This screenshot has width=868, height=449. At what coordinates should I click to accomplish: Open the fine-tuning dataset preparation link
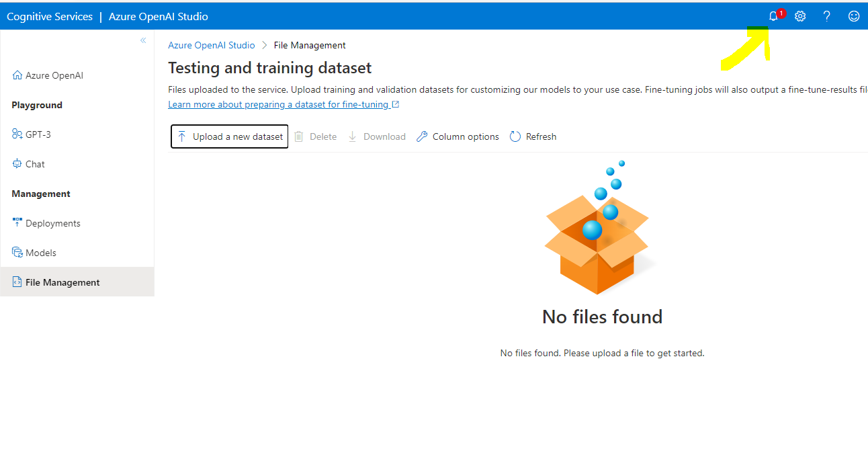pos(279,104)
